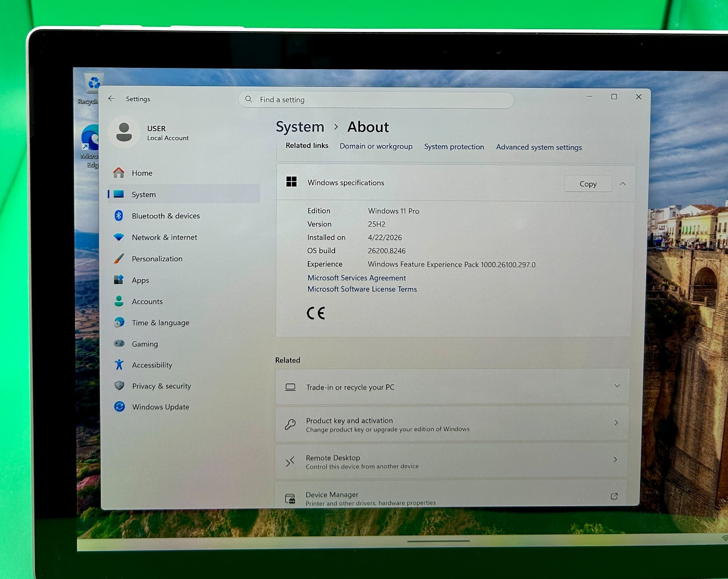Click the user avatar picture

[124, 132]
